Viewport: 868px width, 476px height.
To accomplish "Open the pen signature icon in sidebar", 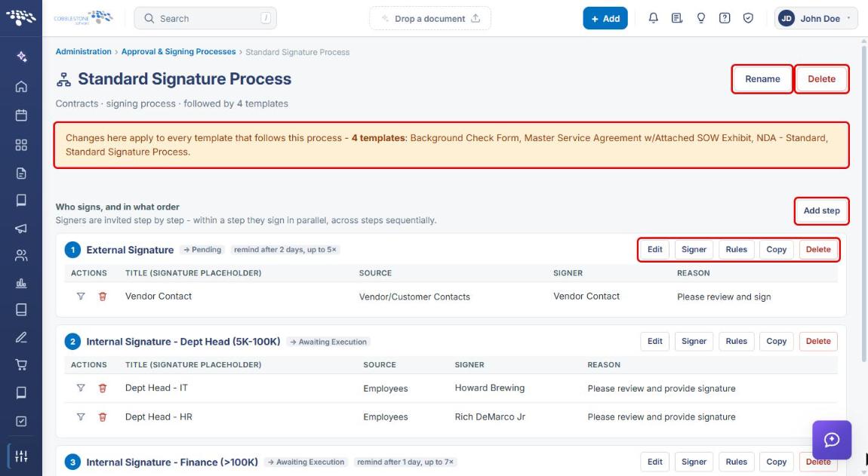I will (21, 337).
